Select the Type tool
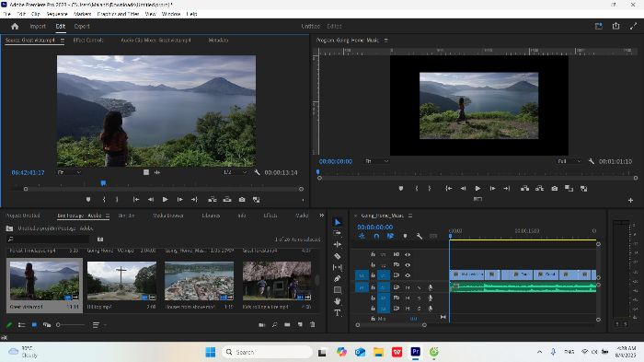Image resolution: width=644 pixels, height=362 pixels. [x=338, y=313]
